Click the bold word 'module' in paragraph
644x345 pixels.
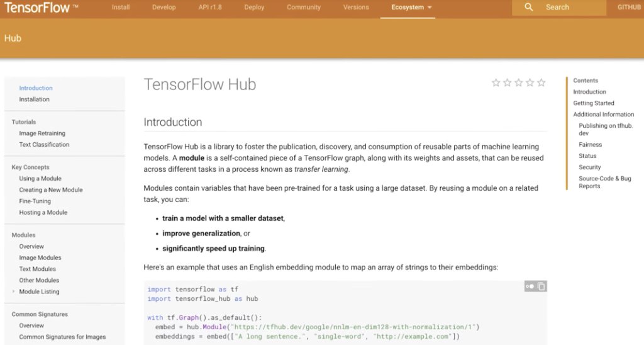(191, 158)
